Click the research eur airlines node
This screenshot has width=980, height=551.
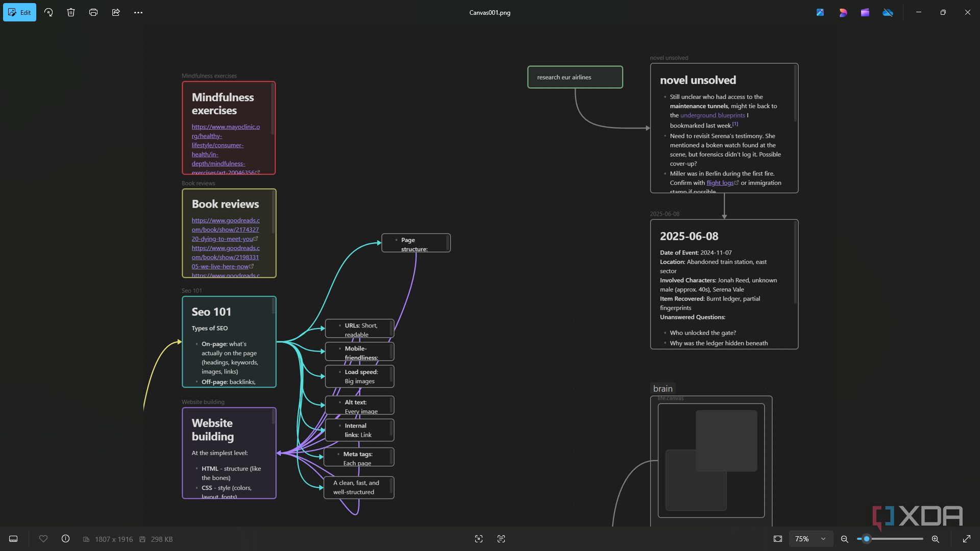coord(575,77)
